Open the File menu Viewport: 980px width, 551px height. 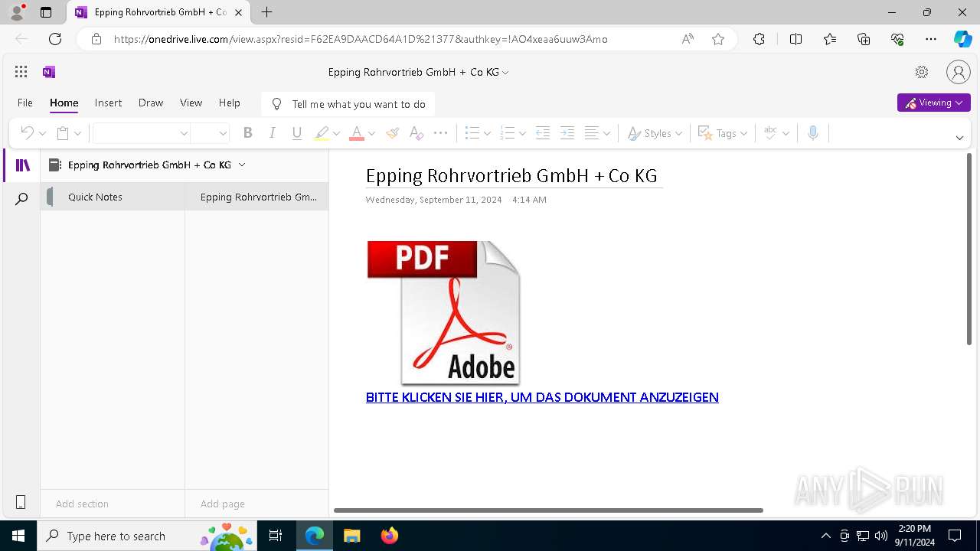tap(25, 103)
